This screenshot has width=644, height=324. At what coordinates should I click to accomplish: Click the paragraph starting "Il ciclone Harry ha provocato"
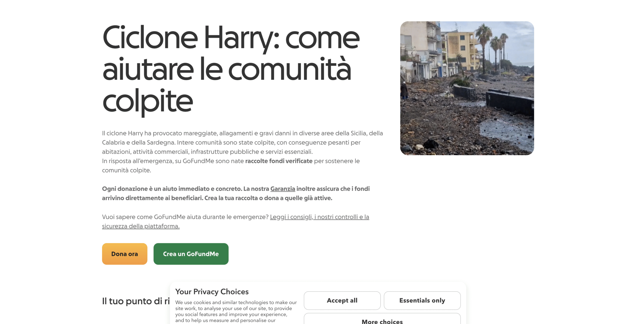point(242,142)
